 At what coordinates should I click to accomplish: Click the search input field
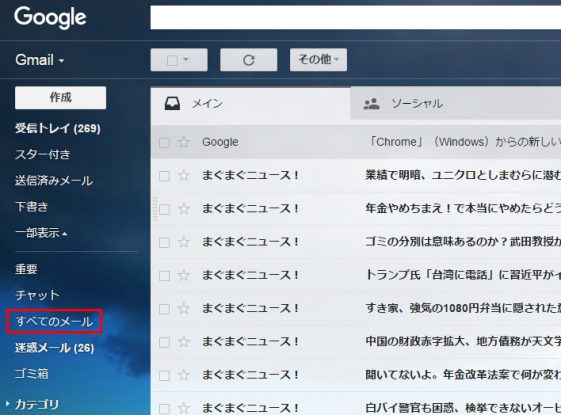356,17
